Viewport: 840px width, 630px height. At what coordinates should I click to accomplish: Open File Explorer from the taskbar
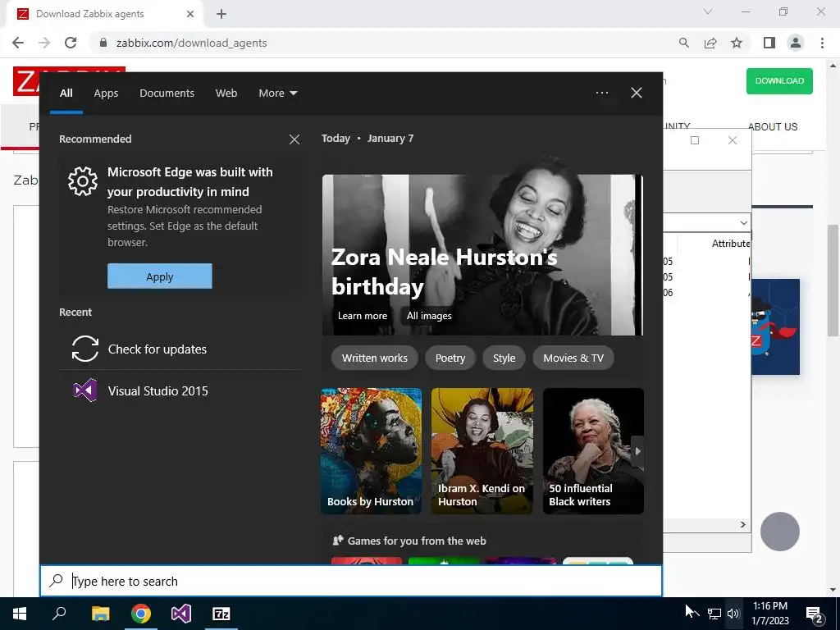tap(100, 614)
